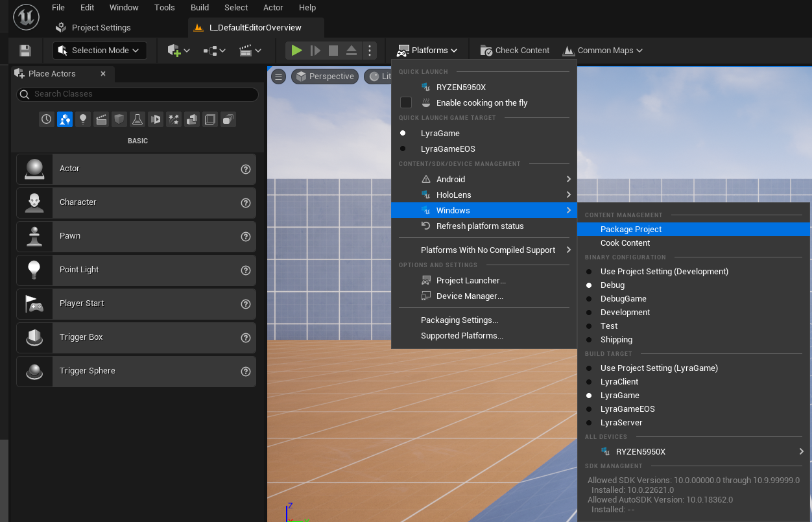Select the flask test filter icon

point(137,119)
